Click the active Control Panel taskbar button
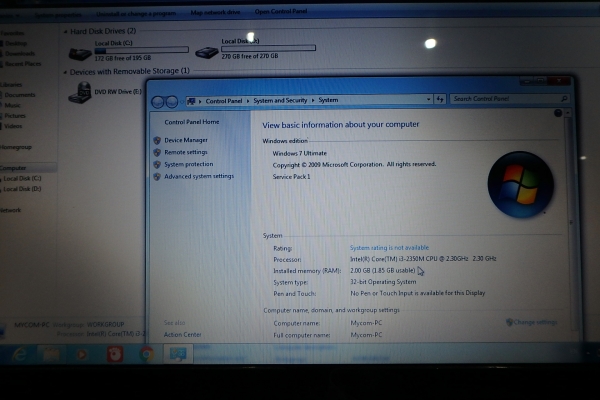The height and width of the screenshot is (400, 600). [178, 354]
